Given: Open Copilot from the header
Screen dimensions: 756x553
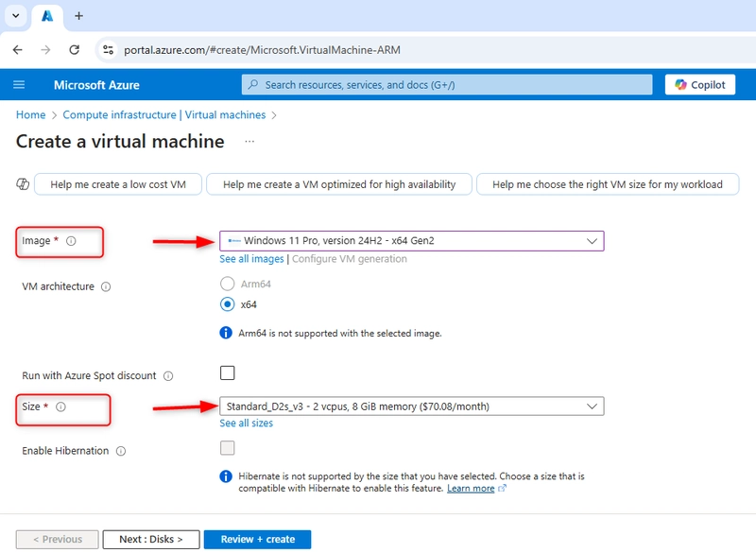Looking at the screenshot, I should click(700, 85).
